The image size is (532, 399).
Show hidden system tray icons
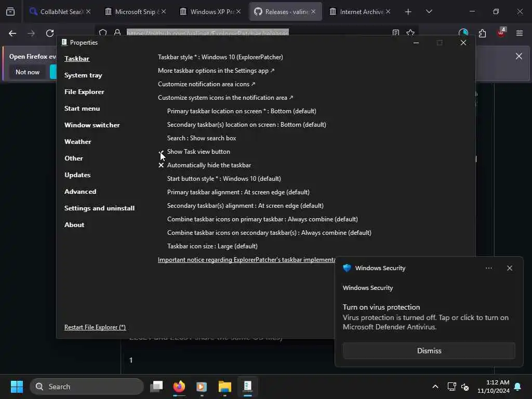(x=435, y=387)
